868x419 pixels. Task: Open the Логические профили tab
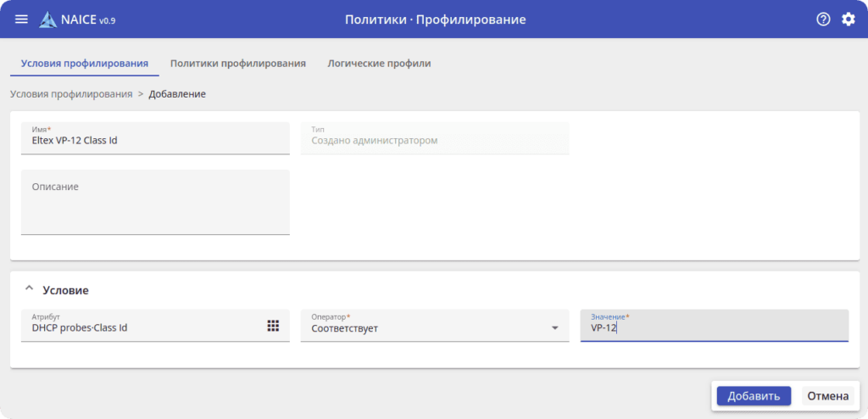pyautogui.click(x=379, y=64)
